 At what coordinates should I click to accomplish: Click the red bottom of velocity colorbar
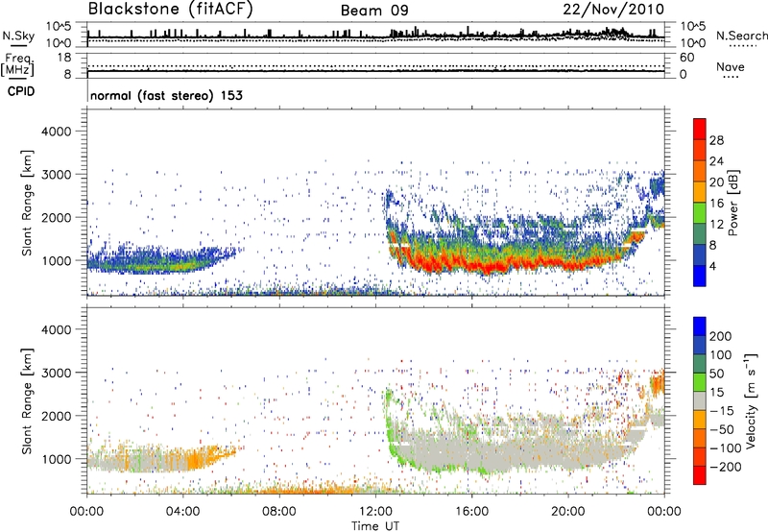tap(700, 475)
